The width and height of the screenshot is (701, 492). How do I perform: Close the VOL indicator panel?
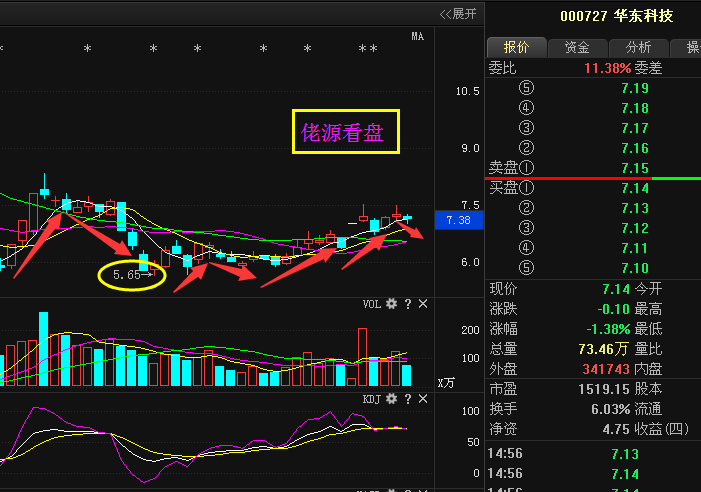423,304
